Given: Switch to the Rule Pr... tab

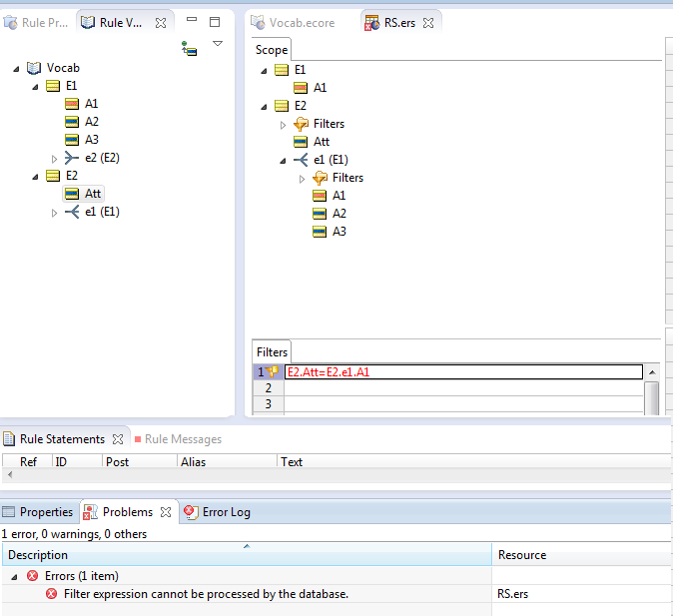Looking at the screenshot, I should [x=36, y=23].
